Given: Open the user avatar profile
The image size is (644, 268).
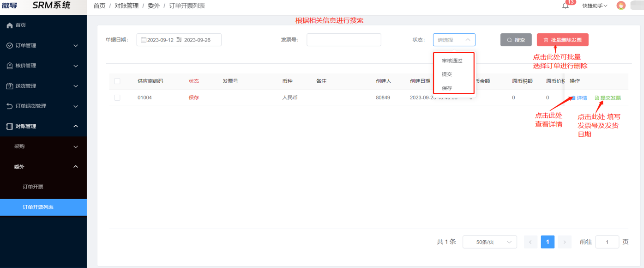Looking at the screenshot, I should (621, 6).
